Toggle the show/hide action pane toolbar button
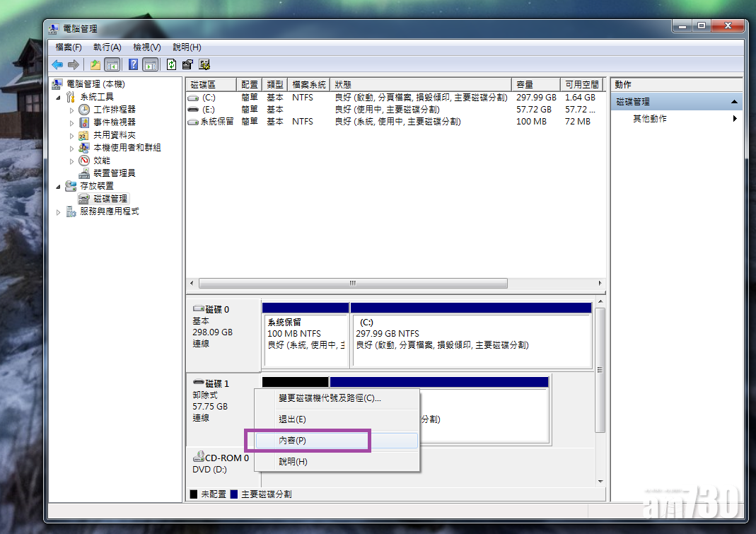The height and width of the screenshot is (534, 756). (x=150, y=64)
